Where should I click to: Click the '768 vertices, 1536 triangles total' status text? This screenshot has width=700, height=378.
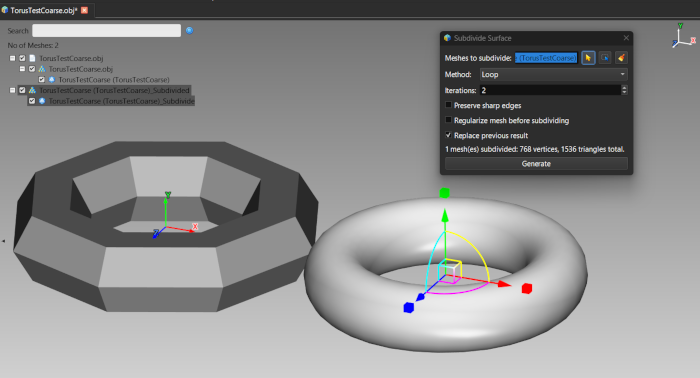coord(572,149)
